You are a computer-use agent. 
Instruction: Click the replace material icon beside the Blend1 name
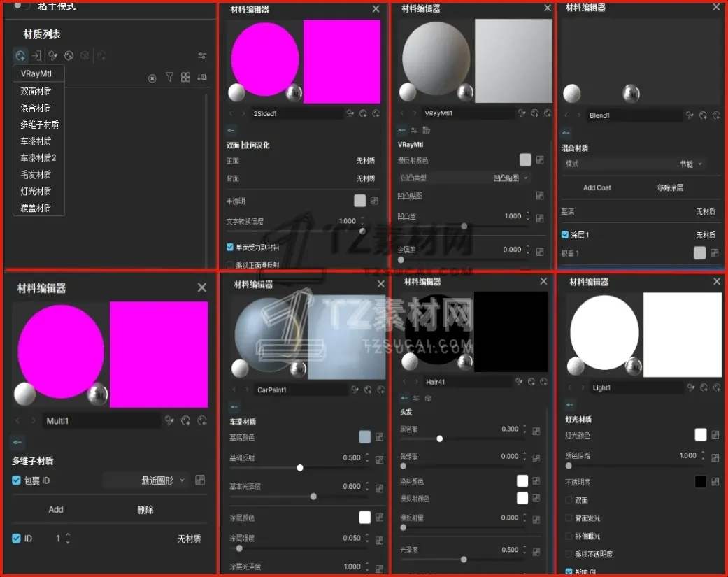[716, 115]
